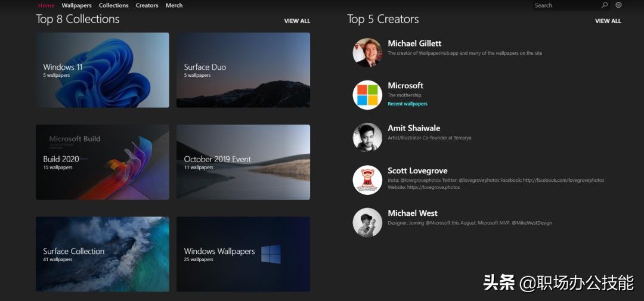The width and height of the screenshot is (644, 301).
Task: Select Amit Shaiwale's profile picture
Action: (367, 137)
